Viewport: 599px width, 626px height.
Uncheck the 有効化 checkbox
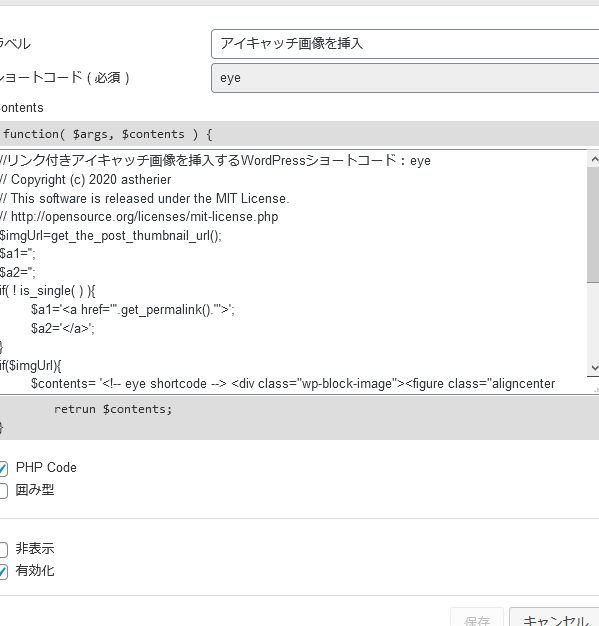click(x=3, y=572)
